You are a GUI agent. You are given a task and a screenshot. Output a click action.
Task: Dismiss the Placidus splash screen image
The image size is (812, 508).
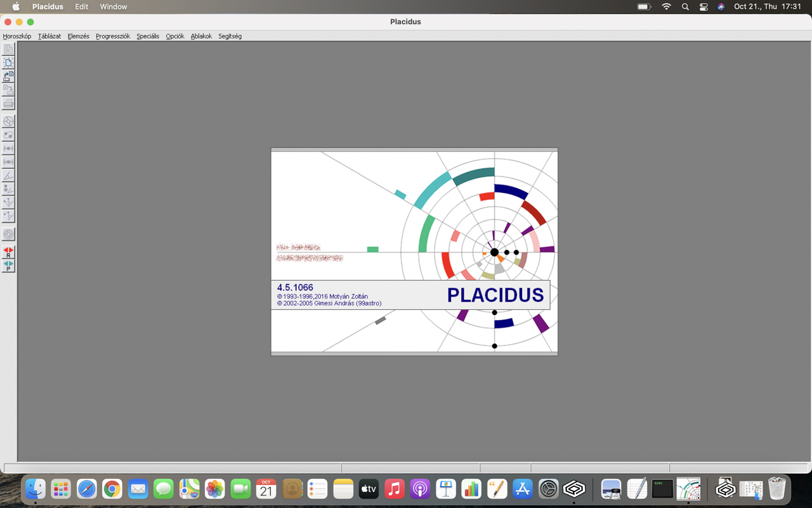click(414, 251)
